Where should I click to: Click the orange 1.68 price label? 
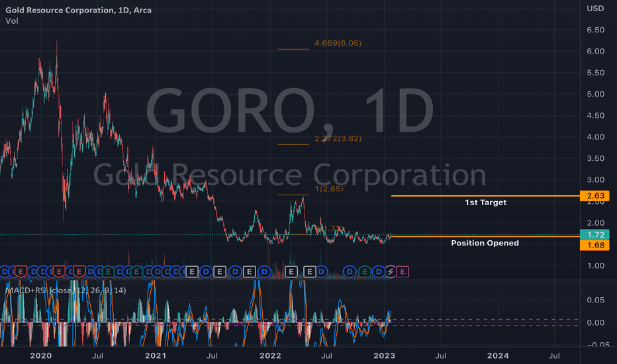point(594,245)
